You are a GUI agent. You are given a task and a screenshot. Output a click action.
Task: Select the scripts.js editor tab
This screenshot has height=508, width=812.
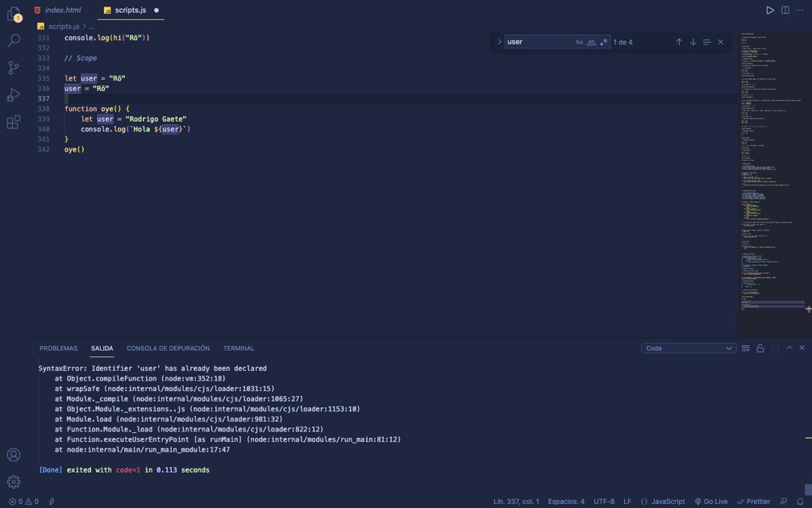click(131, 10)
